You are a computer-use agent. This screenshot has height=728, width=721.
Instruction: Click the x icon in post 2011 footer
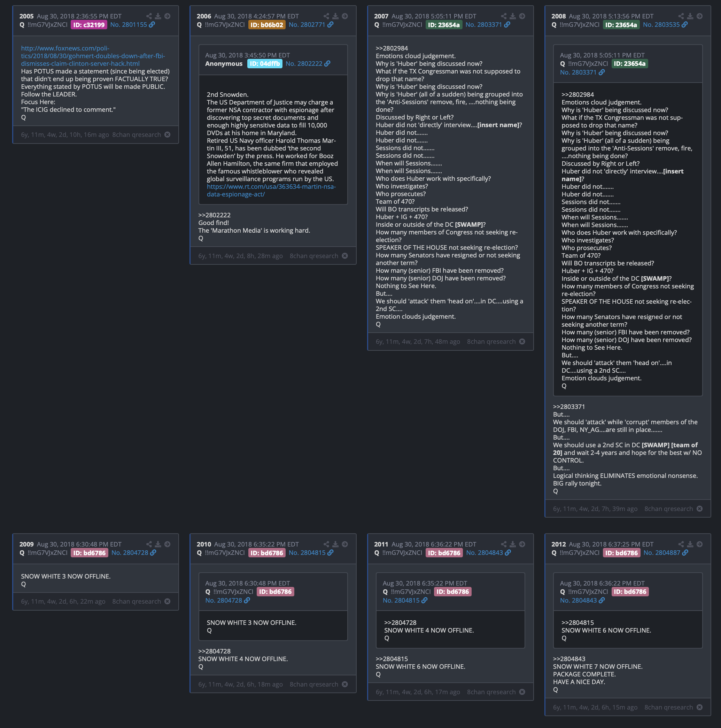pos(522,692)
